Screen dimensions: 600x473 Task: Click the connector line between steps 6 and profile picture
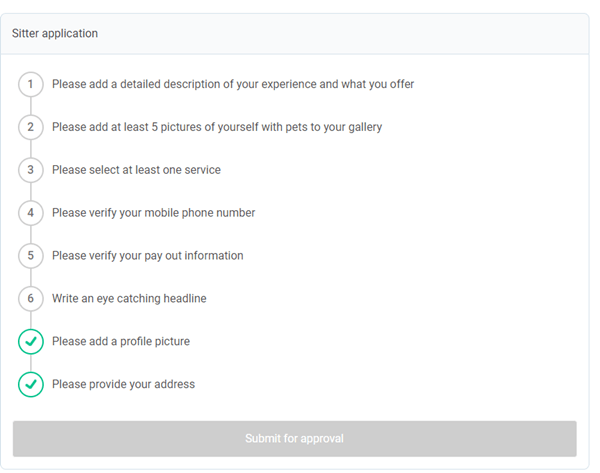click(31, 320)
